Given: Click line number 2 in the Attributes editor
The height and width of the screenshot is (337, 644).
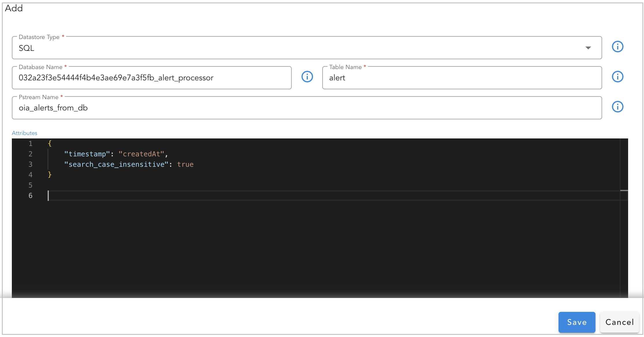Looking at the screenshot, I should pos(30,154).
